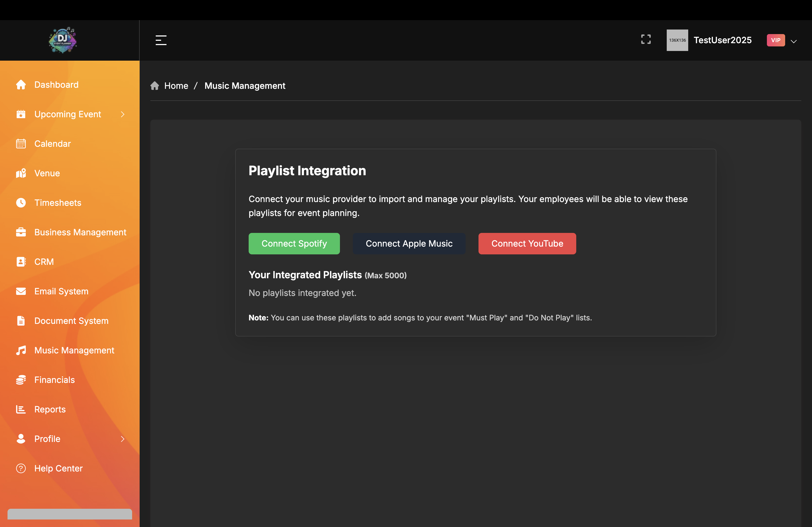Click the 136x136 user avatar thumbnail
Screen dimensions: 812x527
677,40
